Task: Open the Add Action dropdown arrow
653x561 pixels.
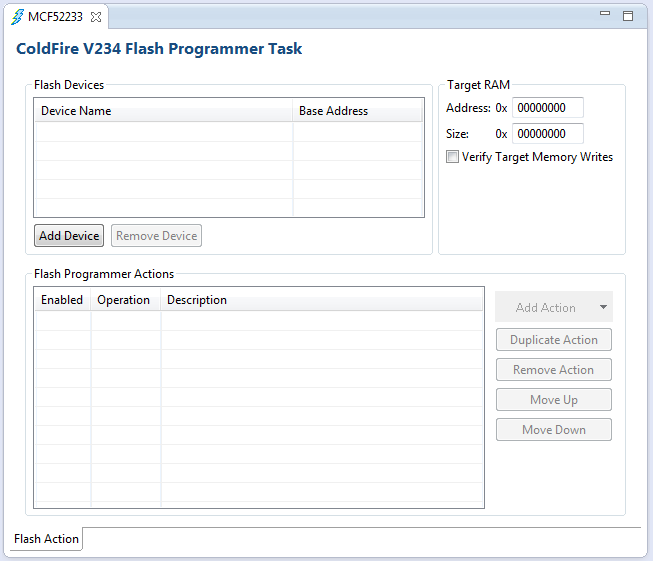Action: pos(603,307)
